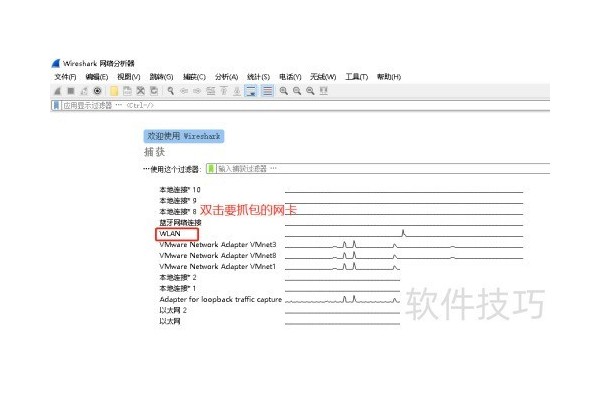Viewport: 600px width, 400px height.
Task: Select the 本地连接* 10 interface
Action: pos(180,189)
